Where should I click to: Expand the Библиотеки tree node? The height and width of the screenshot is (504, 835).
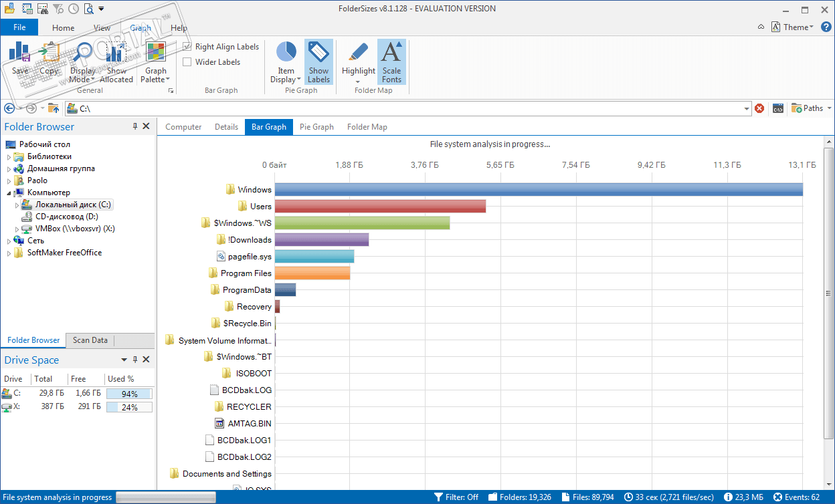9,157
